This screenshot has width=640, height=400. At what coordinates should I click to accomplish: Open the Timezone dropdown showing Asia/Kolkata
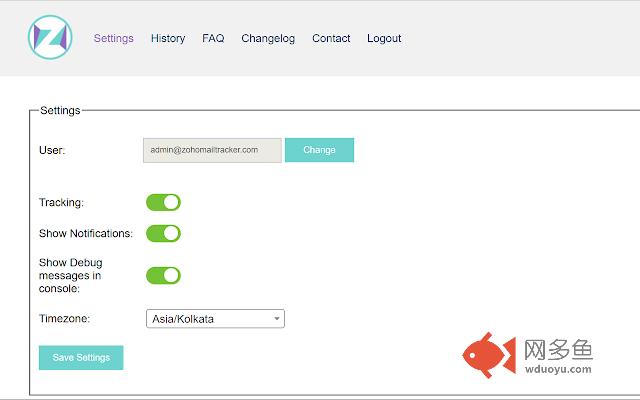click(x=215, y=319)
